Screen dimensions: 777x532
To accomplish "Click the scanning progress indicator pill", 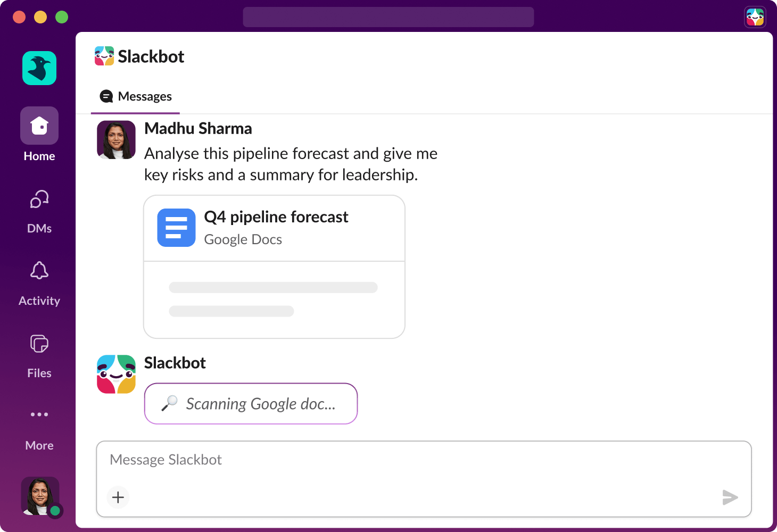I will [251, 403].
